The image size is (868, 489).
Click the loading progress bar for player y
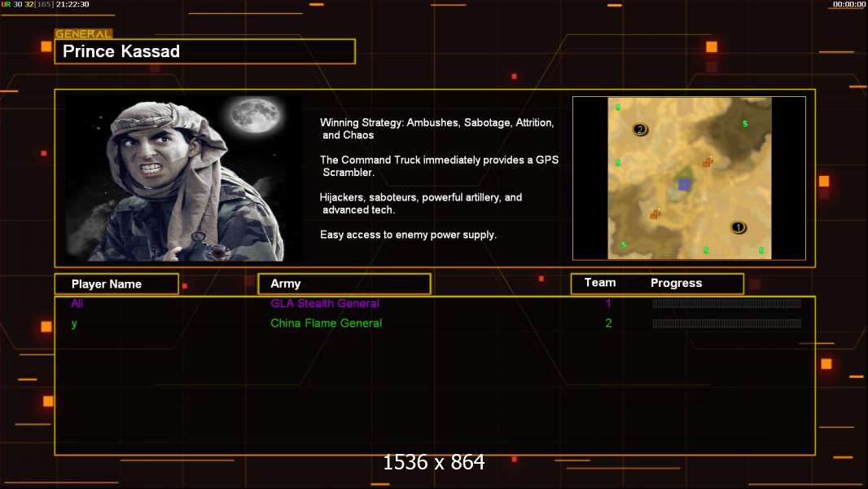point(727,324)
